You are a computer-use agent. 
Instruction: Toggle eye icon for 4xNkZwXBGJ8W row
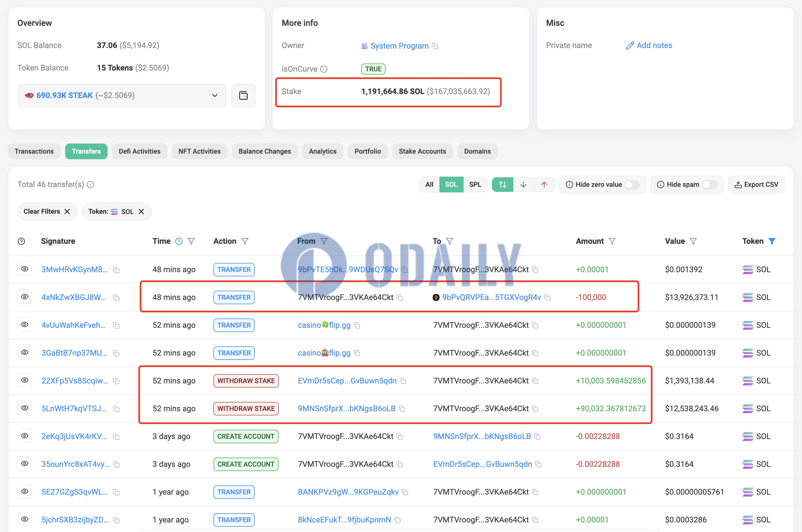25,297
